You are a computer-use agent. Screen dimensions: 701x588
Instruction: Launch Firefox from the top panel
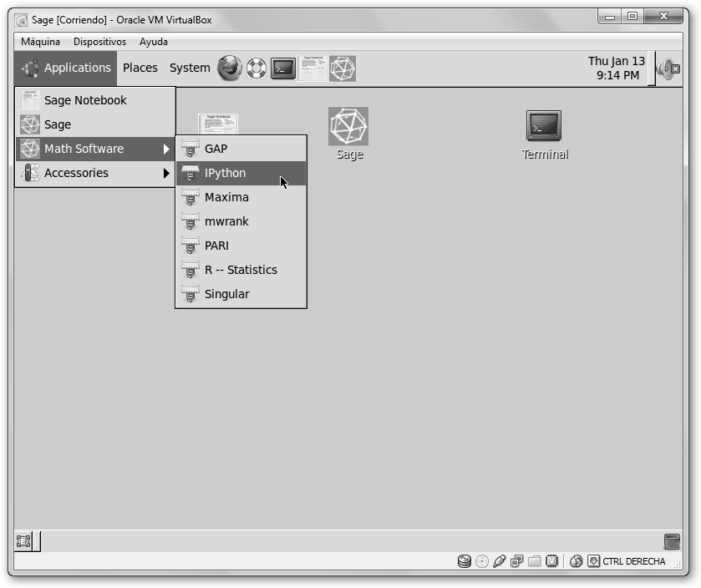click(x=230, y=68)
